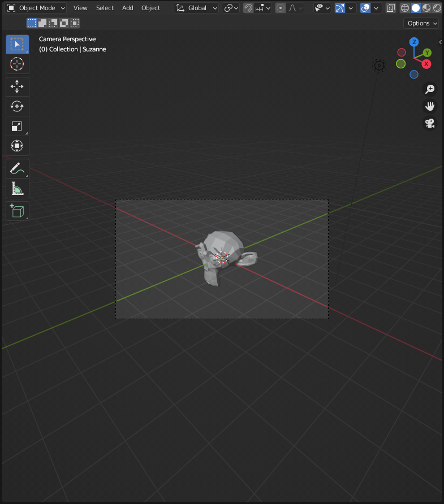Open the snapping options dropdown
This screenshot has height=504, width=444.
(263, 8)
